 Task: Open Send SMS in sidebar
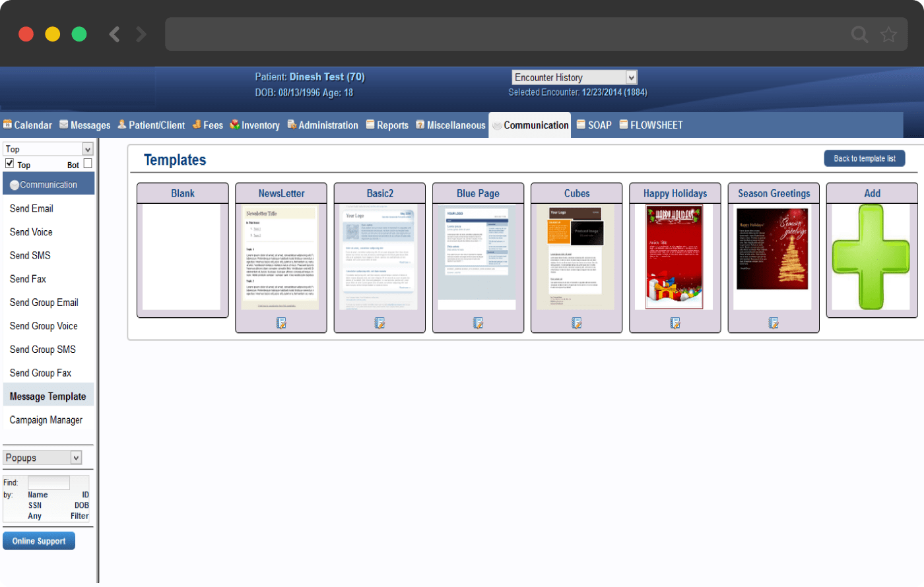tap(30, 255)
